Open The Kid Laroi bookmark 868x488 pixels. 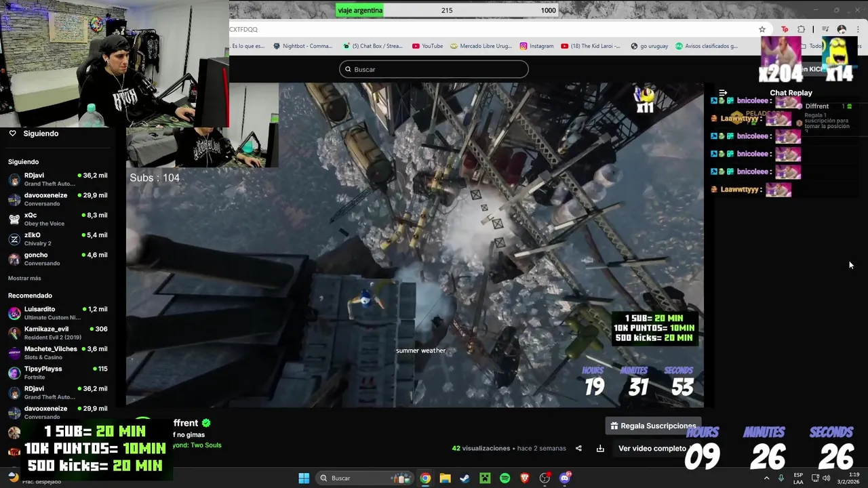pyautogui.click(x=591, y=46)
